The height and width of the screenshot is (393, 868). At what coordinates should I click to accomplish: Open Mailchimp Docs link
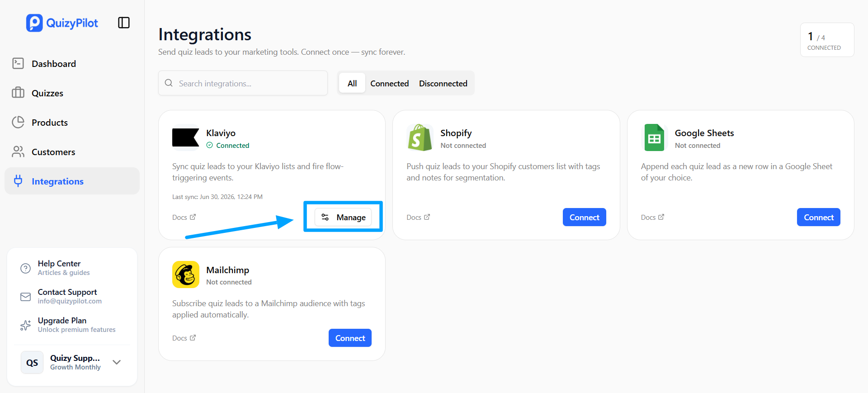point(184,338)
